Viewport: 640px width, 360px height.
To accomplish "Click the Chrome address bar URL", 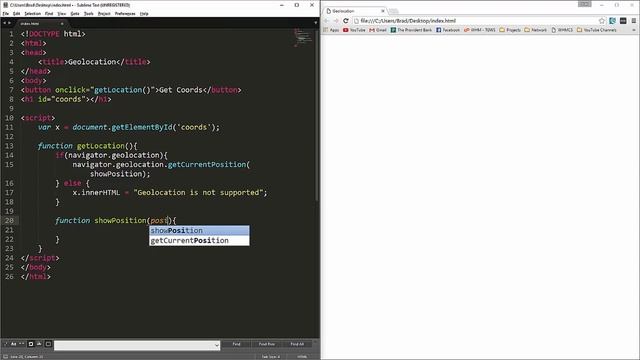I will 408,21.
